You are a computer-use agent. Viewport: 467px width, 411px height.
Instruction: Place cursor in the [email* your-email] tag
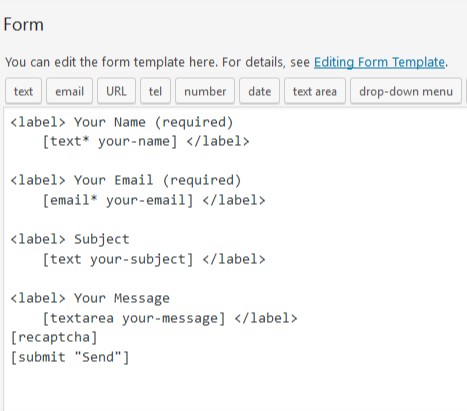coord(118,200)
